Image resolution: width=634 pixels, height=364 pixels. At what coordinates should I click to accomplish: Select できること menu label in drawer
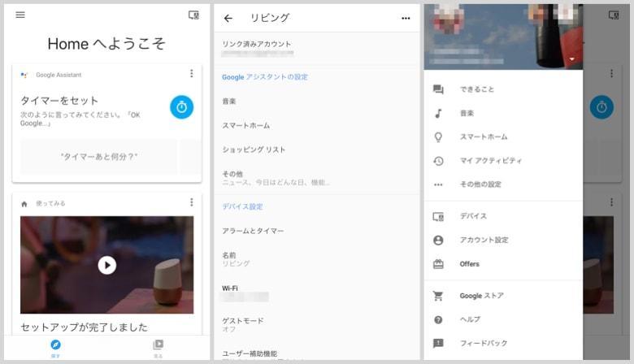pyautogui.click(x=476, y=89)
